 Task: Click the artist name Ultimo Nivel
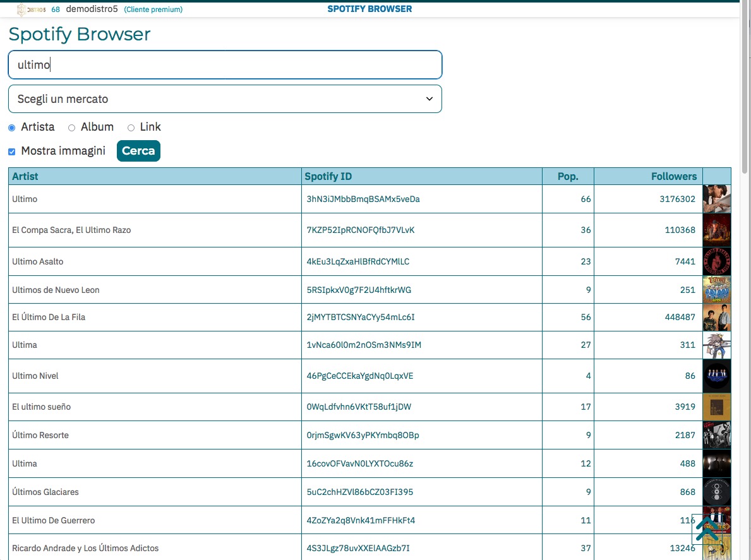(x=35, y=376)
